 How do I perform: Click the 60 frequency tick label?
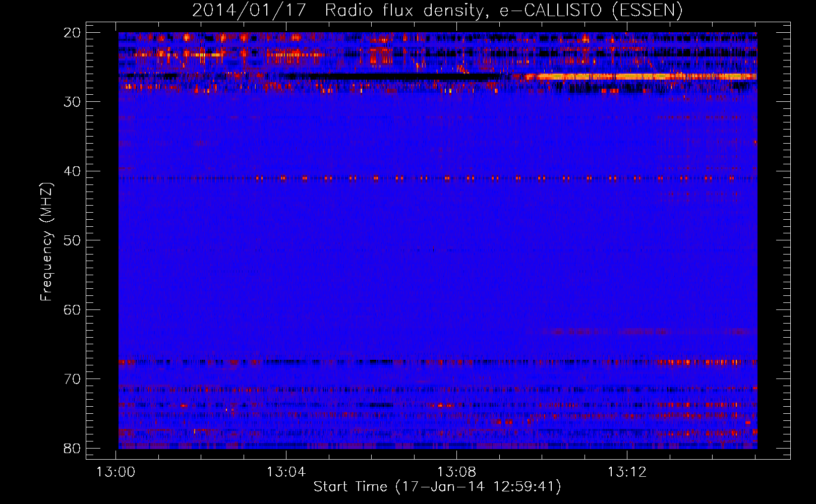73,310
